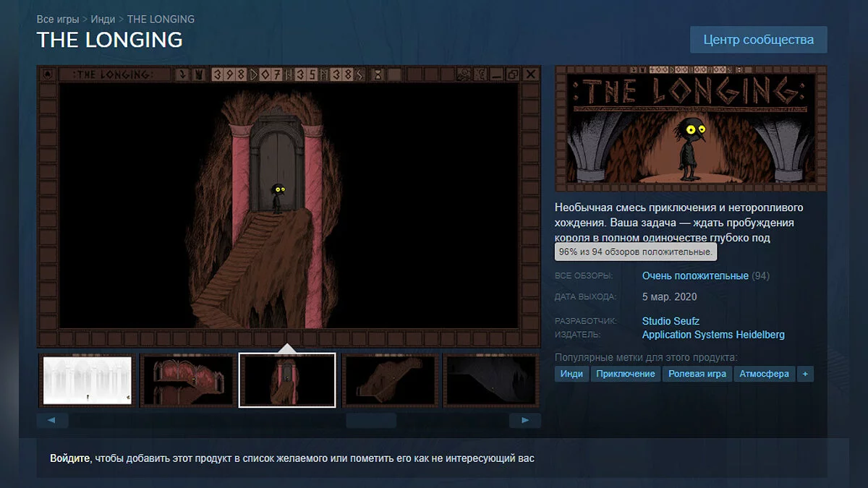868x488 pixels.
Task: Open the Инди breadcrumb category
Action: tap(103, 19)
